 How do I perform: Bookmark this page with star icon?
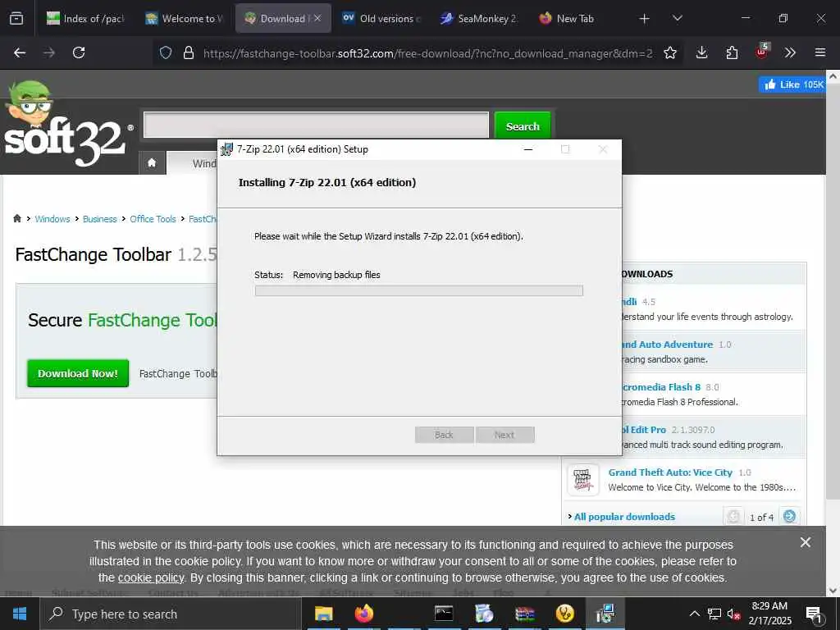669,52
